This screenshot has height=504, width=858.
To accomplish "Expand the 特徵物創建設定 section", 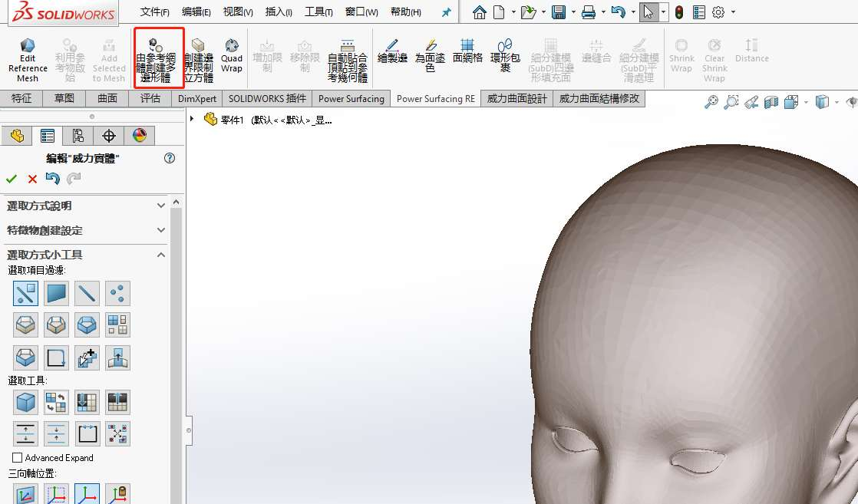I will (160, 230).
